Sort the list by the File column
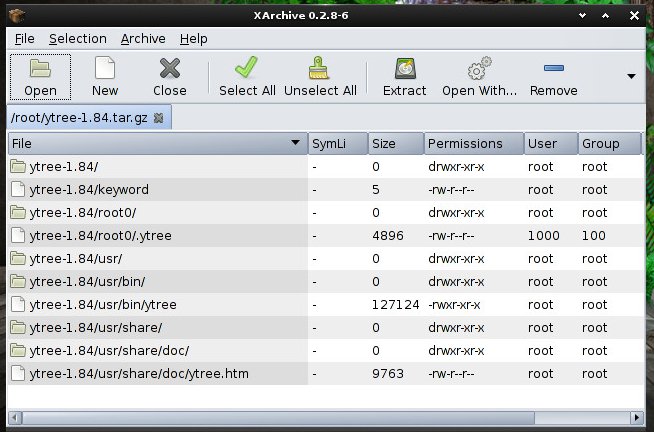The image size is (654, 432). click(x=158, y=143)
